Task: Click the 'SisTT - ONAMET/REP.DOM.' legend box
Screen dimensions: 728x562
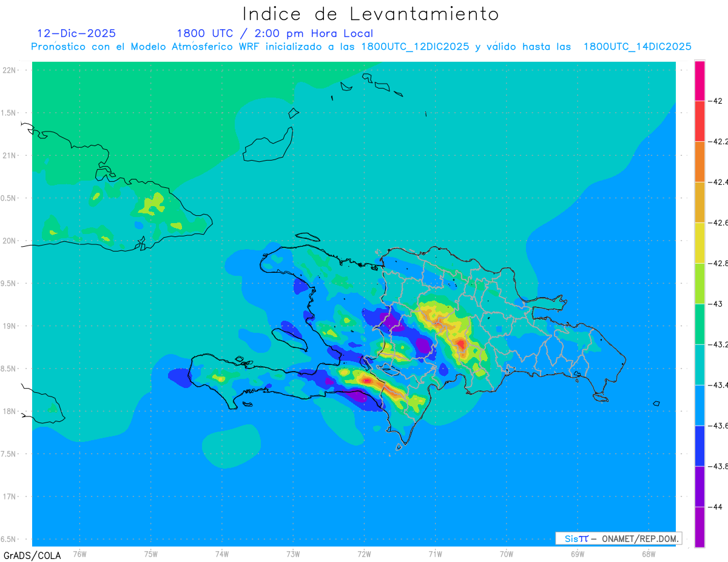Action: point(619,538)
